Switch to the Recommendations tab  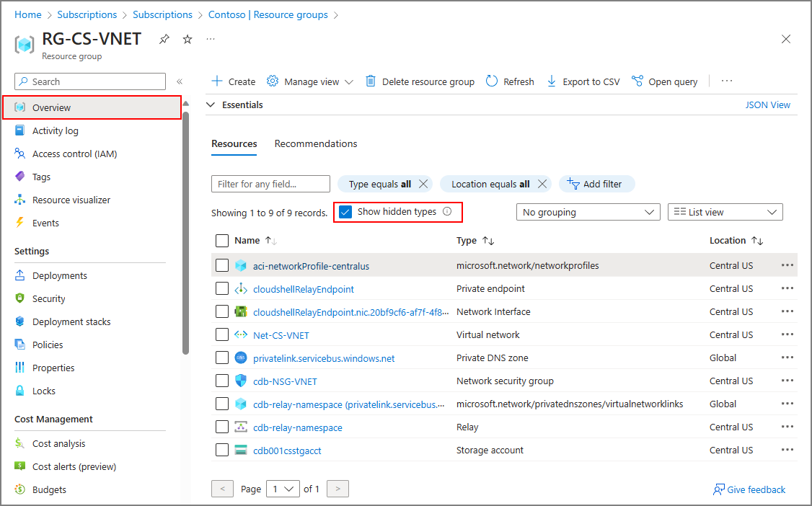[x=316, y=143]
